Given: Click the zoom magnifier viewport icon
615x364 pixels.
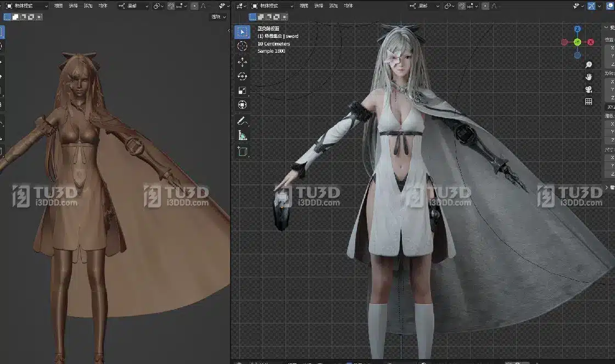Looking at the screenshot, I should [x=589, y=64].
